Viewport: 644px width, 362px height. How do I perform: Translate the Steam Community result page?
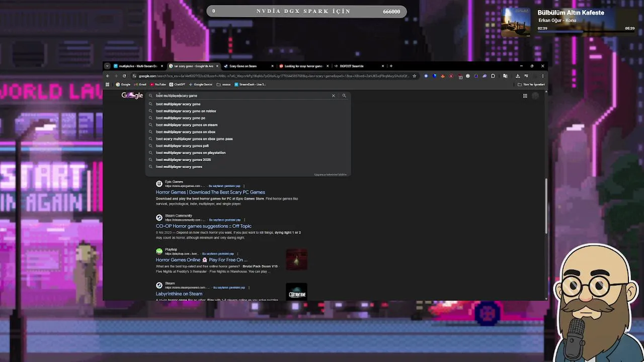coord(224,220)
